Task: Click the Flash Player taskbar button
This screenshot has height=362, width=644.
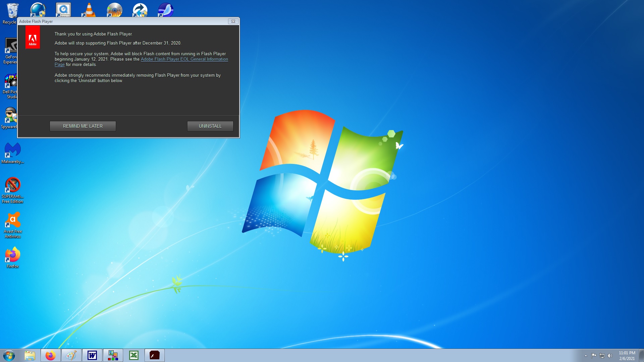Action: click(155, 355)
